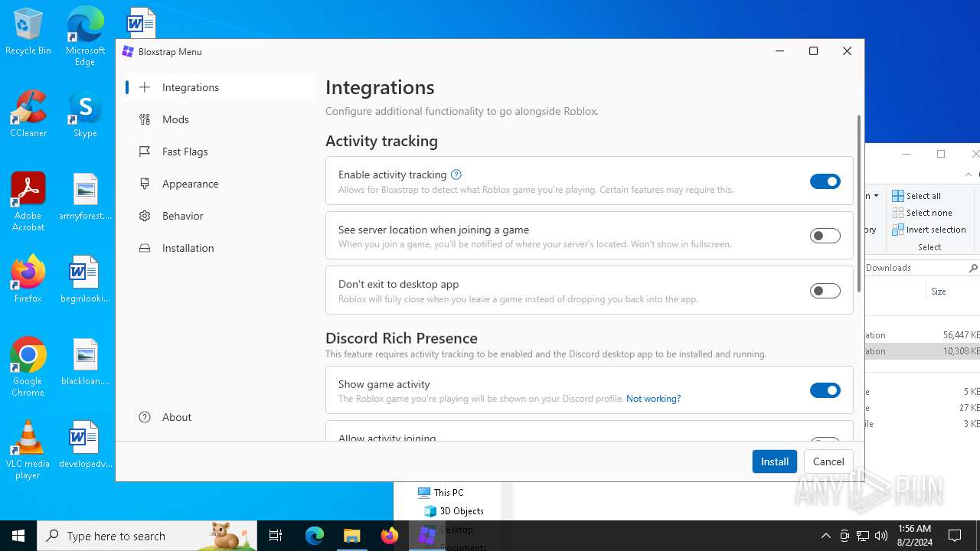Click the Behavior gear icon
This screenshot has height=551, width=980.
[x=145, y=216]
